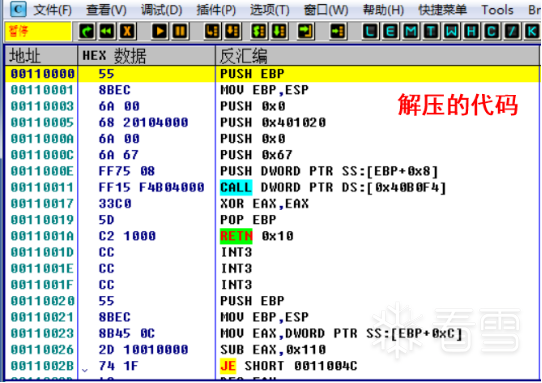
Task: Click the HEX 数据 column header
Action: [147, 56]
